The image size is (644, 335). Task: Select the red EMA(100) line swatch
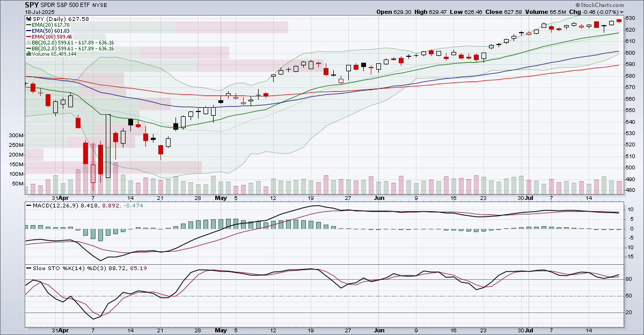[x=29, y=36]
